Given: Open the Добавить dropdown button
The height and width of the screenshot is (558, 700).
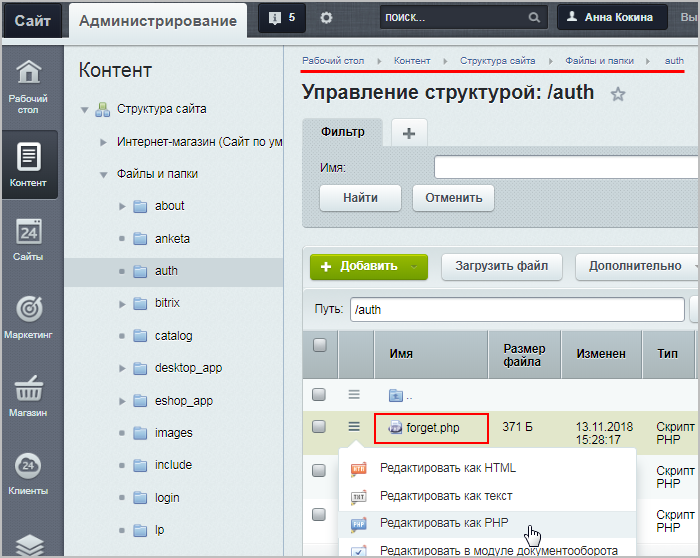Looking at the screenshot, I should click(x=368, y=266).
